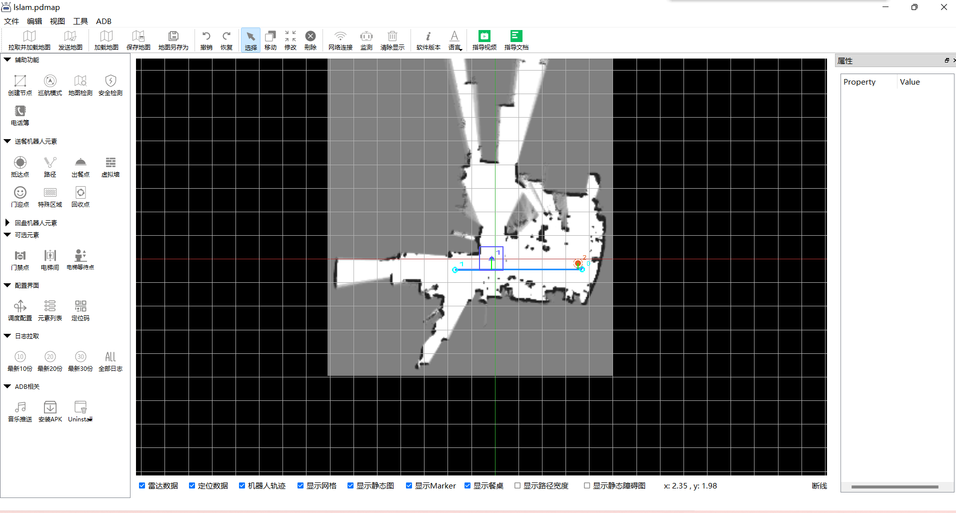Select the 路径 (path) element icon

[x=50, y=166]
